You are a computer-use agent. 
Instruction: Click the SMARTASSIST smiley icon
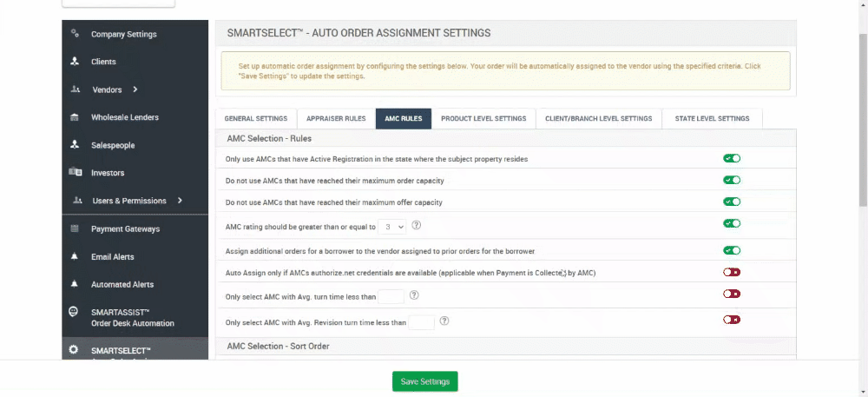pyautogui.click(x=73, y=312)
